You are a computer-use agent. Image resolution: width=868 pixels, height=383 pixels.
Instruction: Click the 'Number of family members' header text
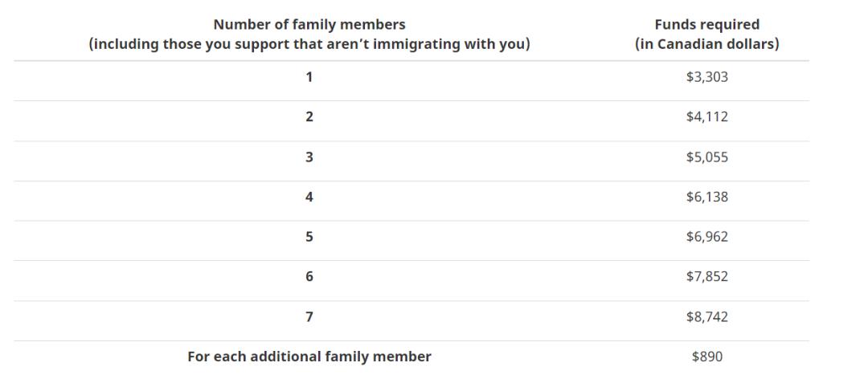pyautogui.click(x=309, y=25)
